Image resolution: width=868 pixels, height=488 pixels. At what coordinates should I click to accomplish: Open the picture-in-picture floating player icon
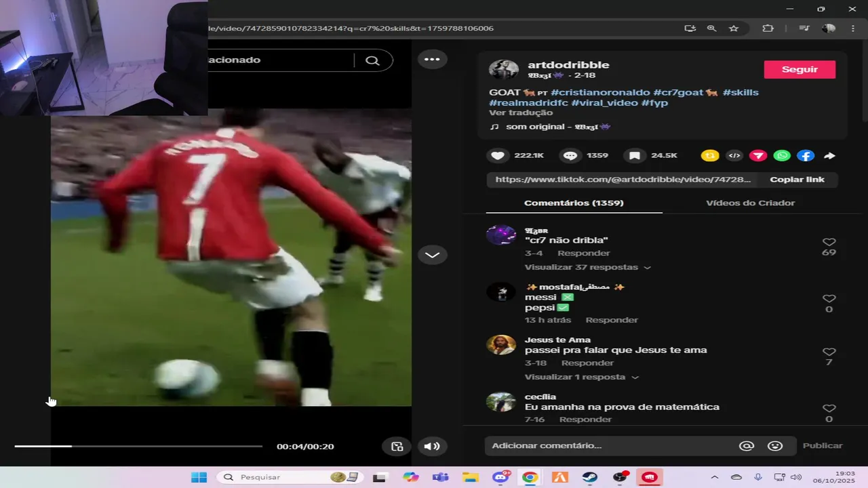pyautogui.click(x=397, y=446)
